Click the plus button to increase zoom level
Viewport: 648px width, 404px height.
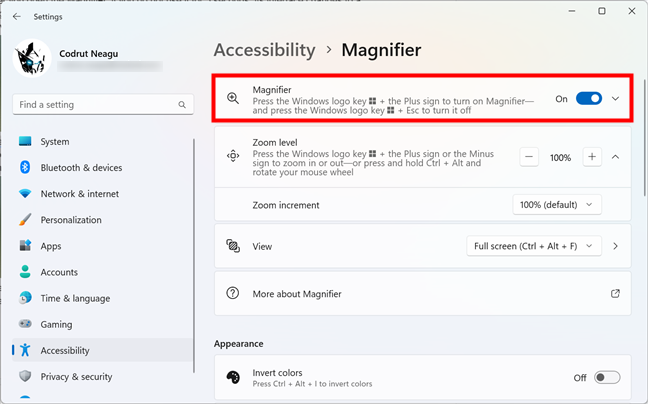click(x=592, y=157)
